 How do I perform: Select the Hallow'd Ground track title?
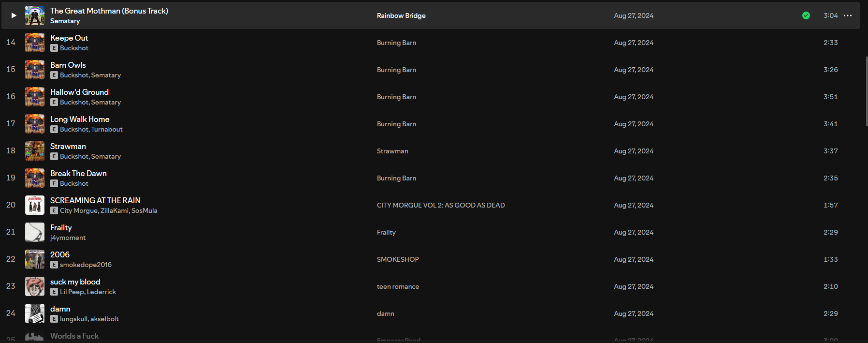79,92
